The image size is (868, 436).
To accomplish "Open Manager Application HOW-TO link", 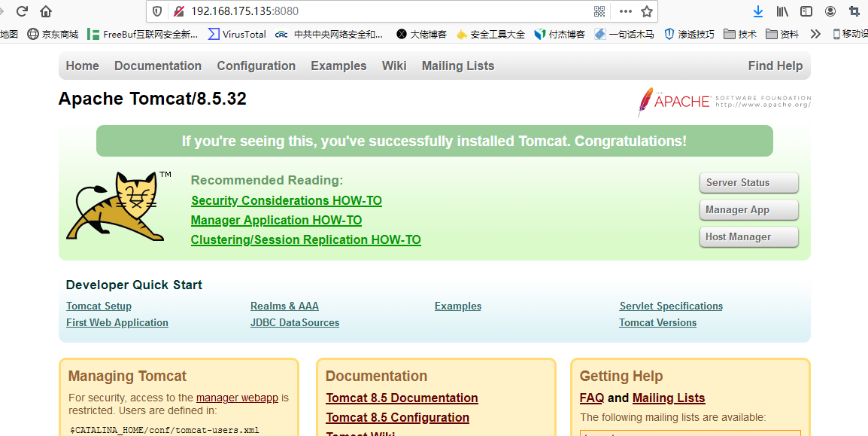I will [276, 221].
